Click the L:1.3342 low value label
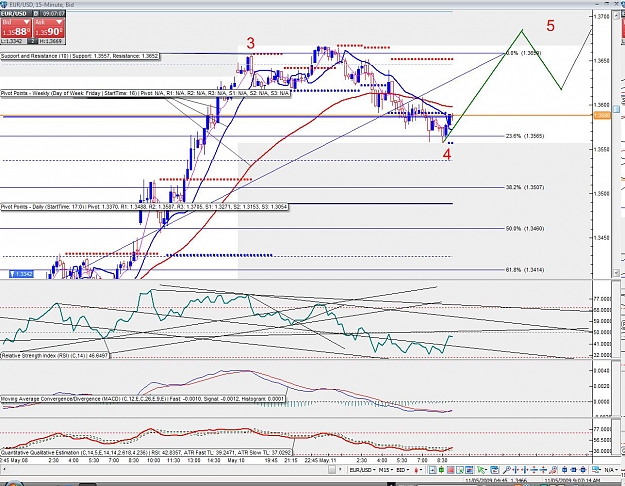625x486 pixels. click(14, 41)
